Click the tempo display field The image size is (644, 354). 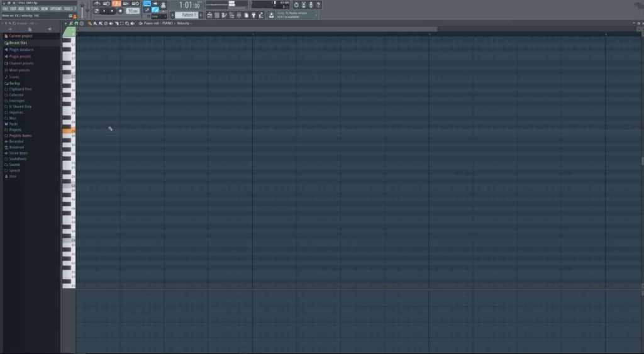point(132,11)
